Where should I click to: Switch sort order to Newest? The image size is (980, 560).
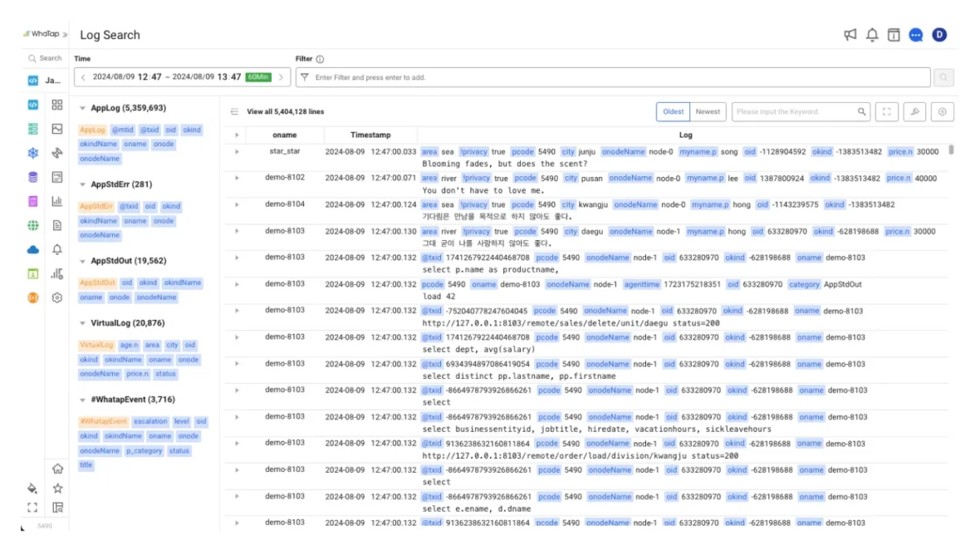click(x=707, y=112)
